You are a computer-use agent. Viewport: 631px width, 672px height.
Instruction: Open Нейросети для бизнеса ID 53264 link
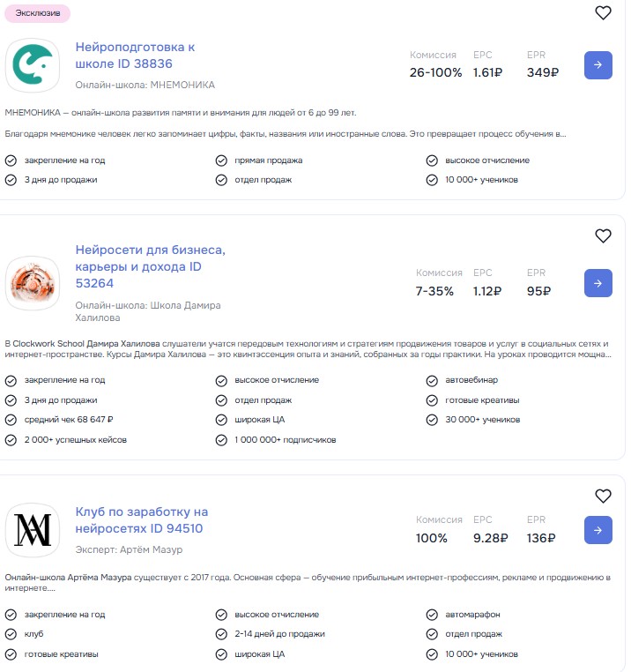tap(150, 266)
